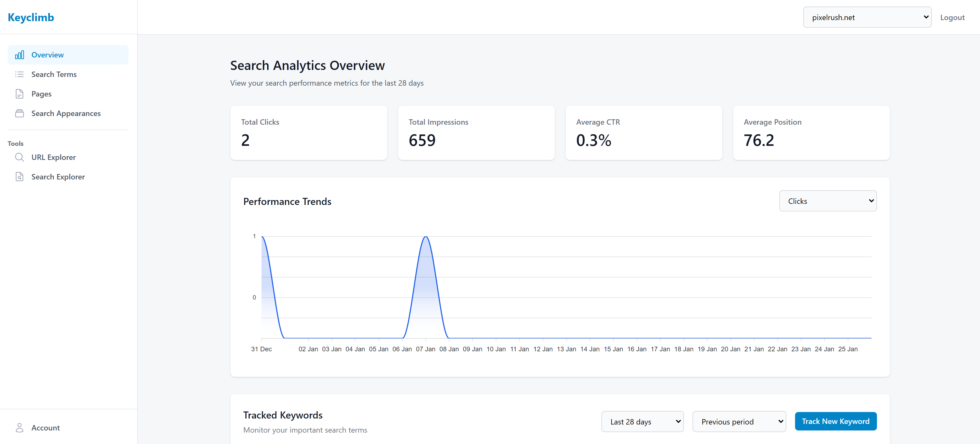Click the Search Appearances icon

(20, 113)
